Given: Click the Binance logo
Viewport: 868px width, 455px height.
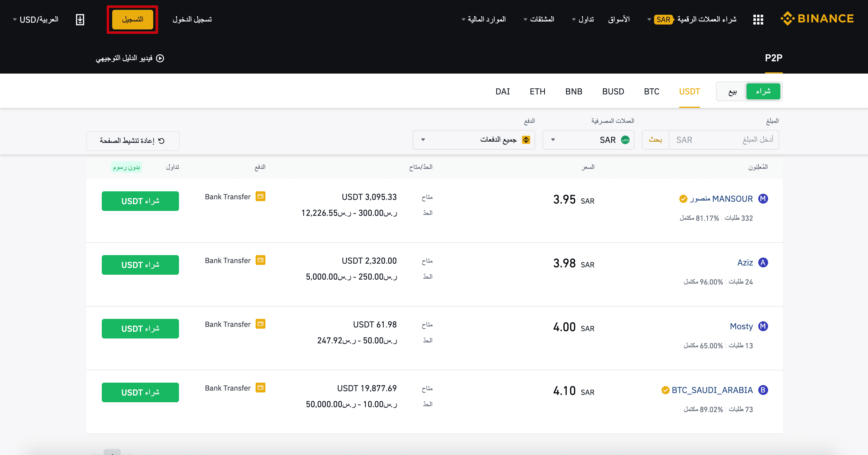Looking at the screenshot, I should pyautogui.click(x=817, y=18).
